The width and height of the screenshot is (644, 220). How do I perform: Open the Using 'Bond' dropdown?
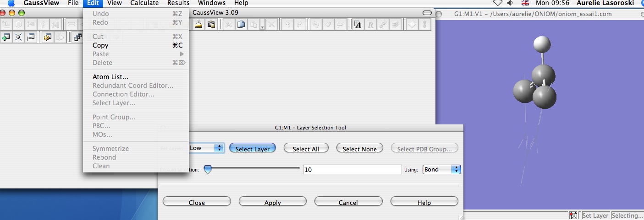coord(441,169)
